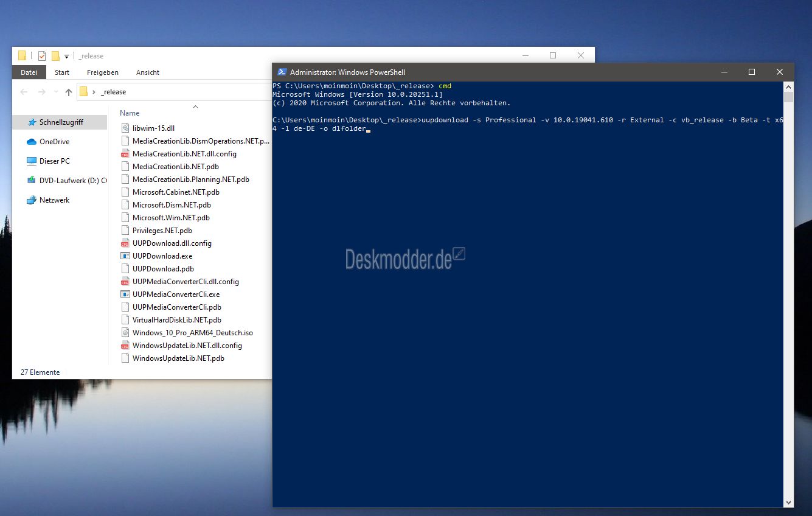Click the UUPMediaConverterCli.exe application icon
Image resolution: width=812 pixels, height=516 pixels.
click(x=125, y=295)
